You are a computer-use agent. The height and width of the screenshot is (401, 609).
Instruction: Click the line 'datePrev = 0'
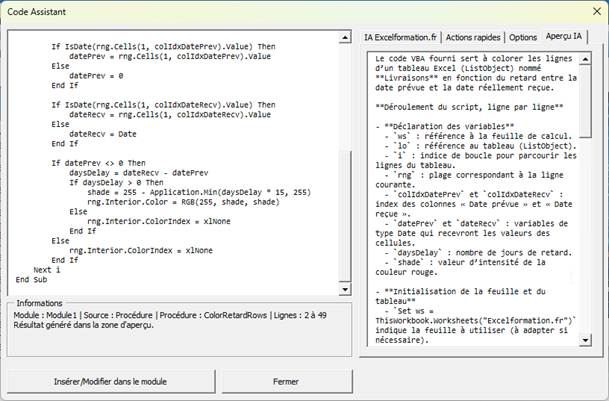tap(96, 75)
